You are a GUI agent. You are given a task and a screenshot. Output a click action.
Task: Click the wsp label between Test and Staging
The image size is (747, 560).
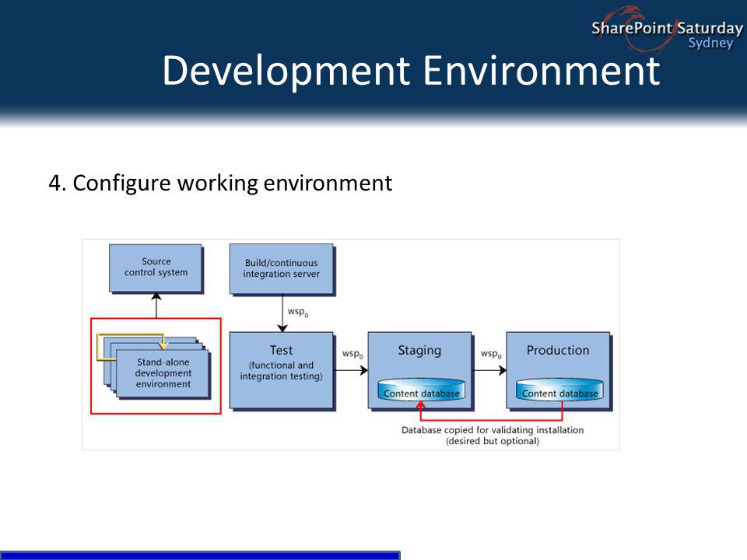(x=352, y=354)
